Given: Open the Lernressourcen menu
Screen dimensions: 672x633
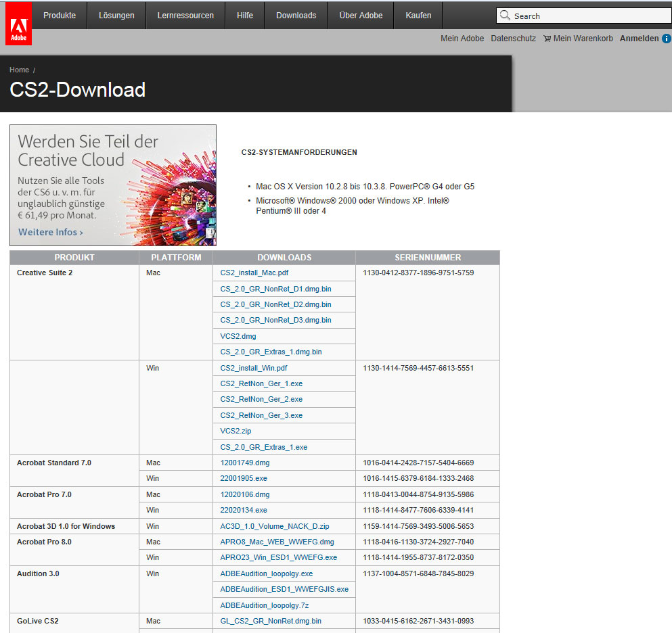Looking at the screenshot, I should [x=185, y=16].
